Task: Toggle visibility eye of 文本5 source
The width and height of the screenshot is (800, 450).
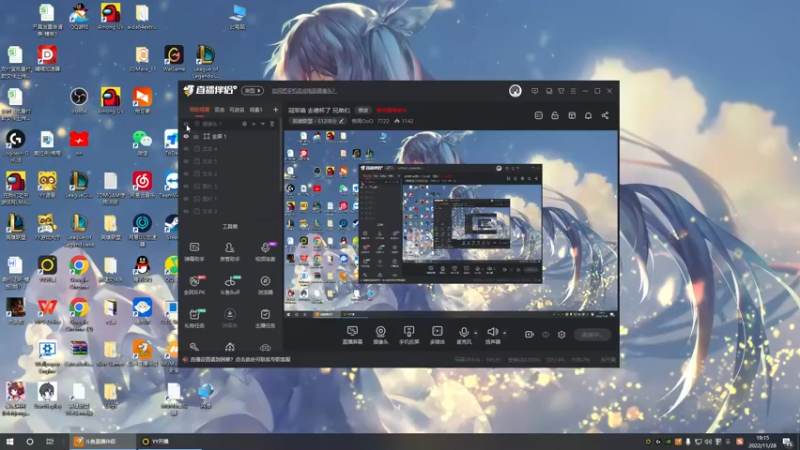Action: click(186, 161)
